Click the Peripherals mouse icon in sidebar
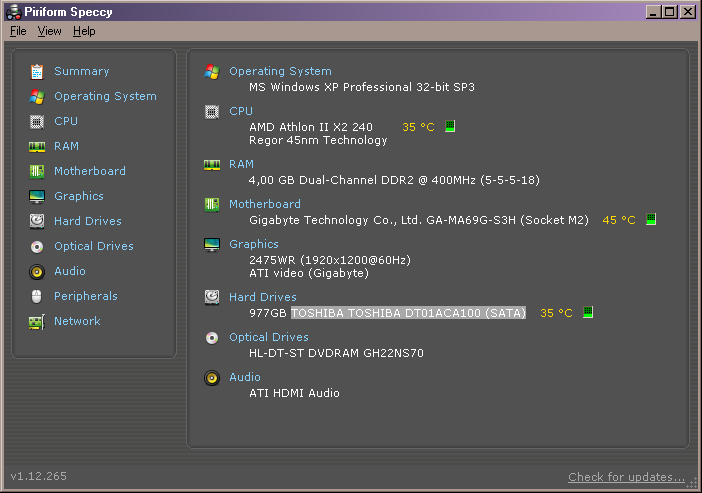Image resolution: width=702 pixels, height=493 pixels. click(37, 296)
